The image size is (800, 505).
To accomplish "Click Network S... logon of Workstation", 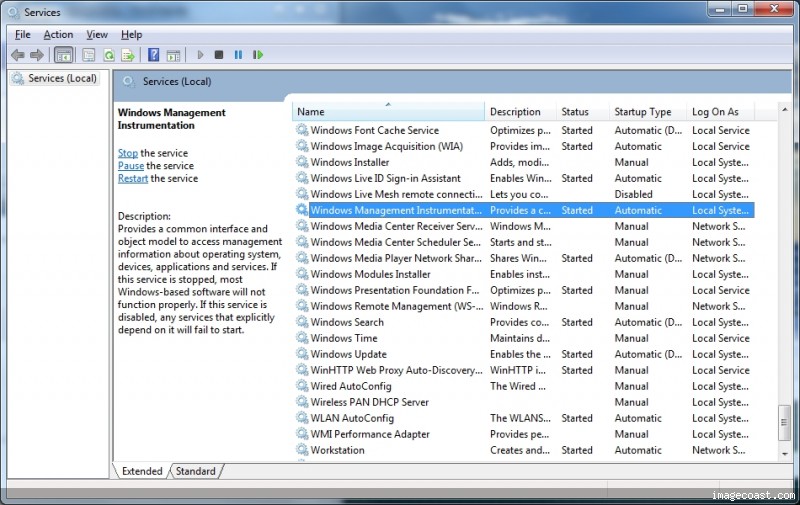I will [718, 449].
